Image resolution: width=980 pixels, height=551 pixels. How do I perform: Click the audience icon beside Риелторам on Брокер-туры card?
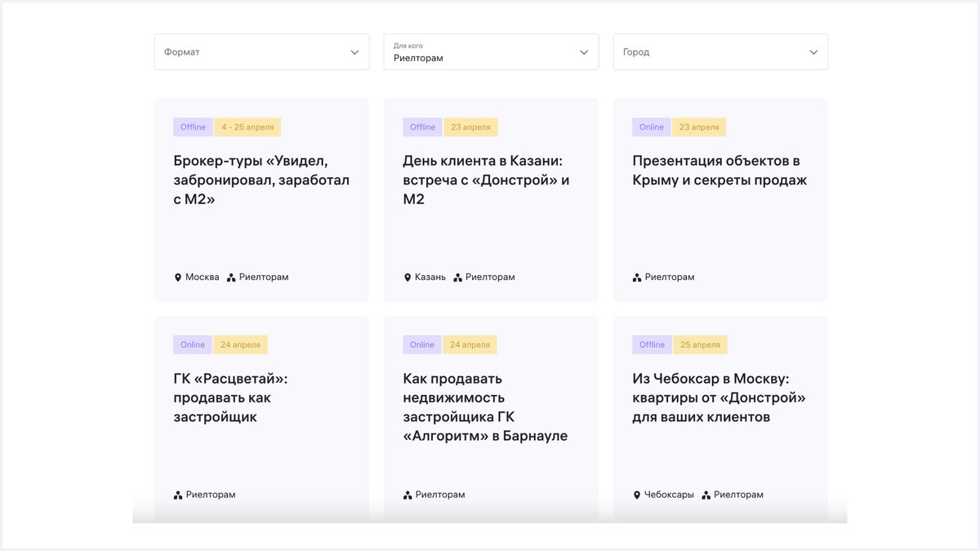tap(232, 277)
